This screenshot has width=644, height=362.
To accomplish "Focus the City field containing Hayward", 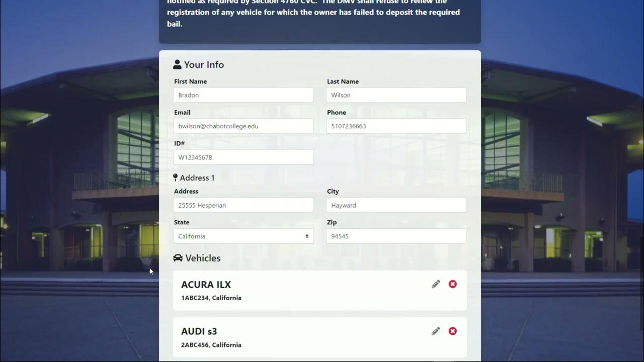I will point(396,205).
